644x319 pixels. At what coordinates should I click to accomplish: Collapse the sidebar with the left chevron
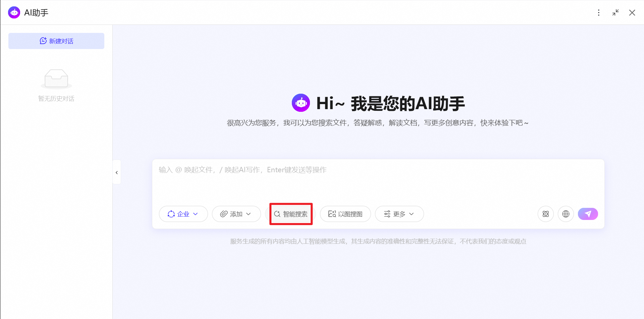point(117,172)
